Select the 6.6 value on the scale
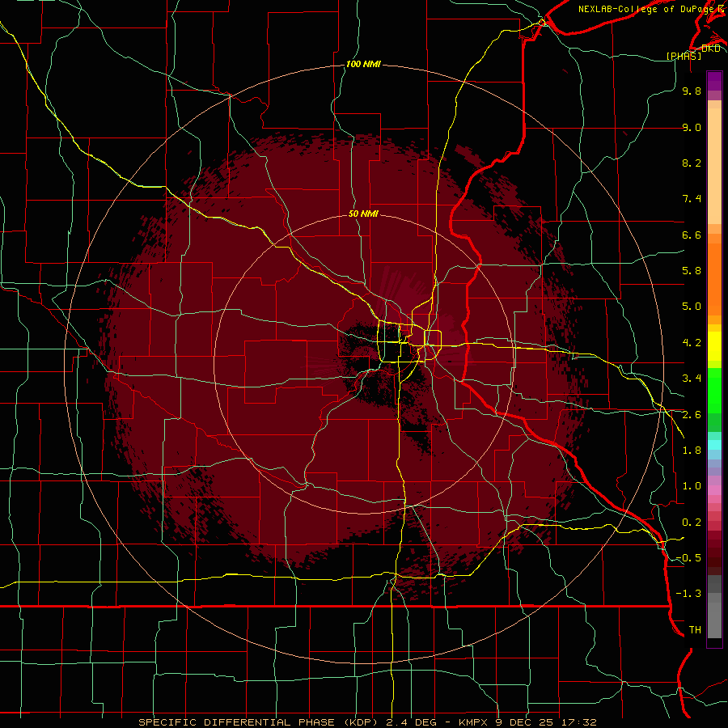 click(692, 235)
